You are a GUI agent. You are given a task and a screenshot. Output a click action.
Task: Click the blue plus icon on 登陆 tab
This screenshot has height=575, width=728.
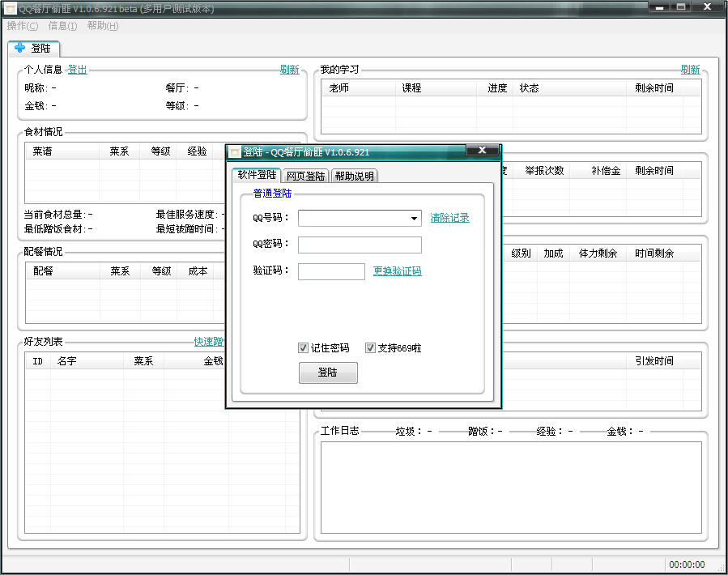pyautogui.click(x=19, y=48)
